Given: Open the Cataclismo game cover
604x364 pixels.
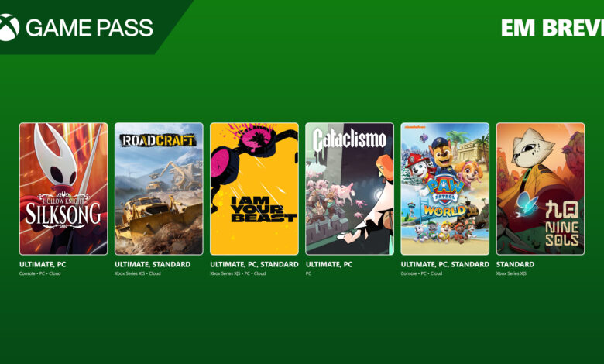Looking at the screenshot, I should (x=349, y=189).
